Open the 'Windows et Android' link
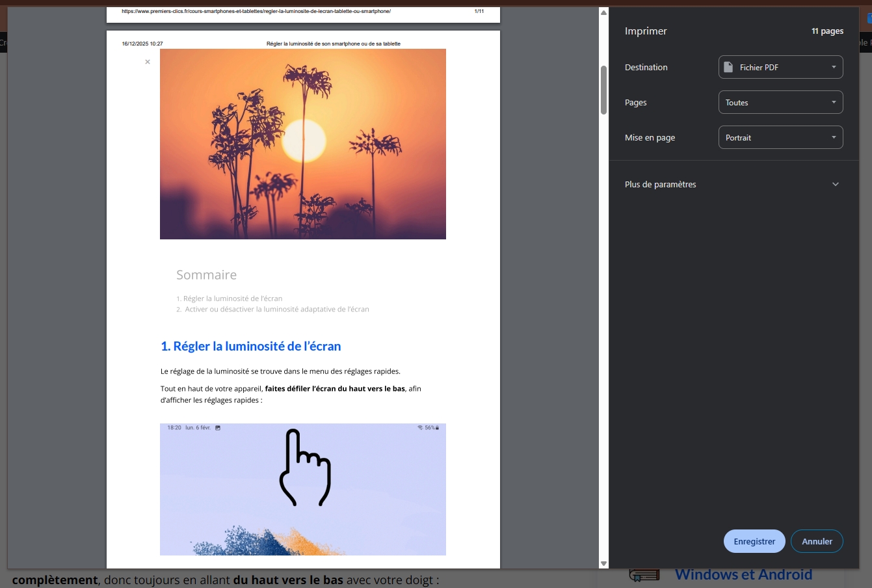Screen dimensions: 872x588 coord(743,575)
